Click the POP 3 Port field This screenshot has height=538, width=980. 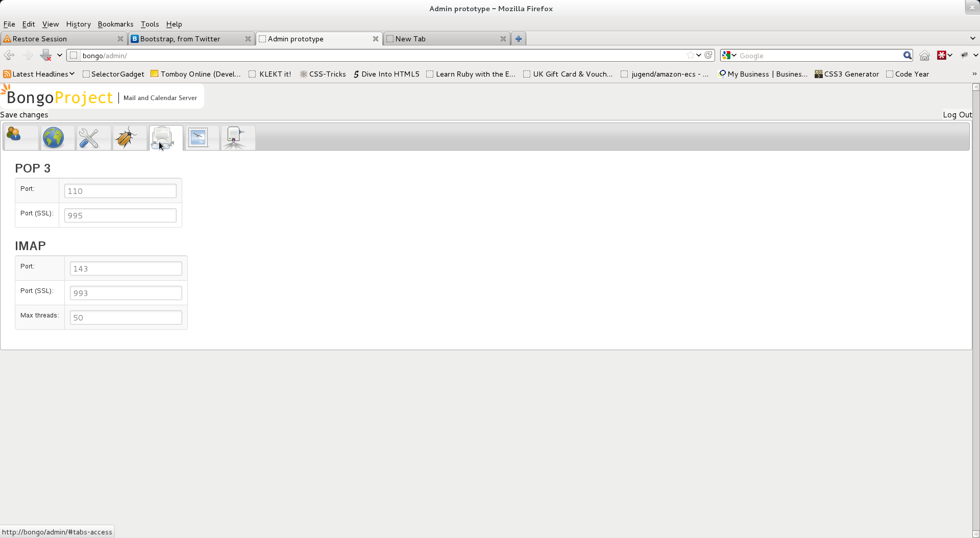(x=120, y=191)
